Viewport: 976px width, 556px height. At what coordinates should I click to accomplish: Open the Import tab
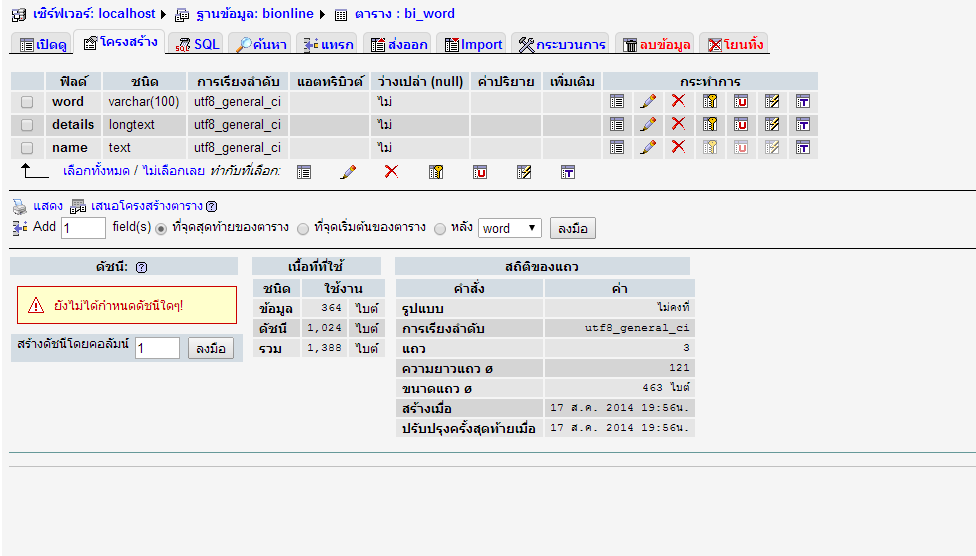point(474,44)
